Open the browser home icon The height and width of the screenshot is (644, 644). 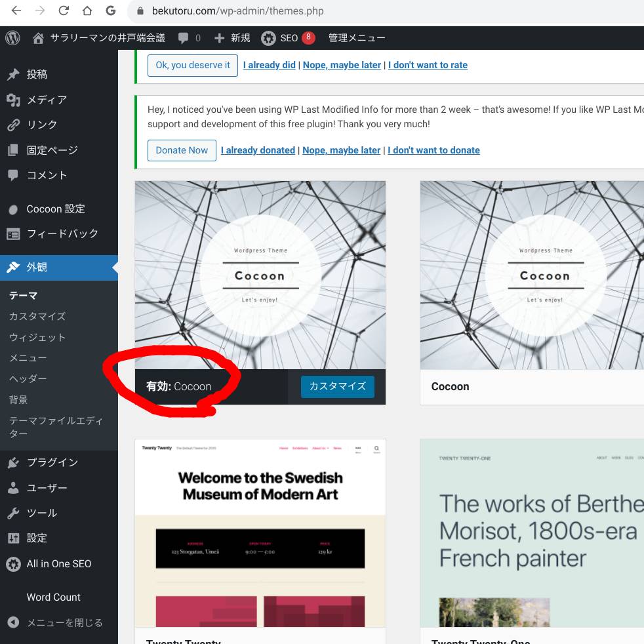87,10
